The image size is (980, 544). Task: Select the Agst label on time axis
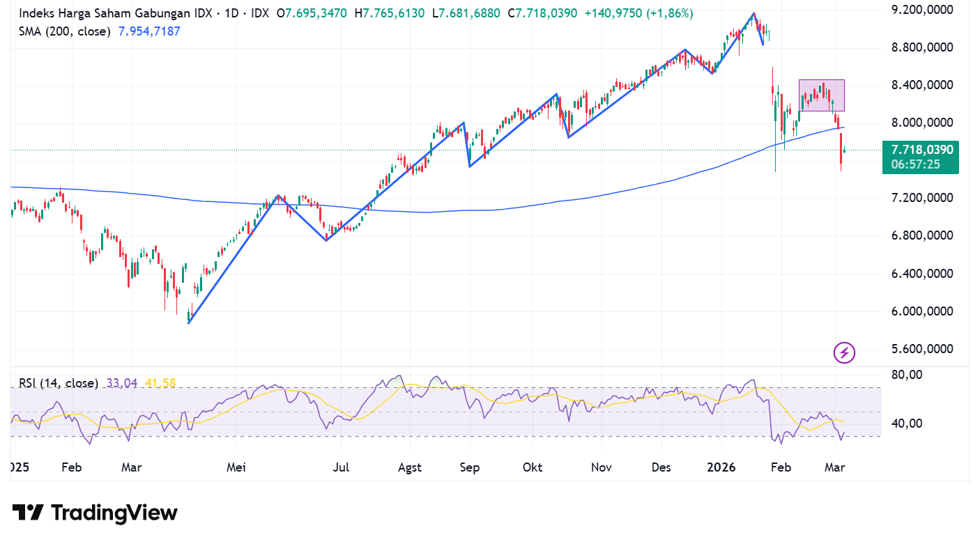coord(410,467)
